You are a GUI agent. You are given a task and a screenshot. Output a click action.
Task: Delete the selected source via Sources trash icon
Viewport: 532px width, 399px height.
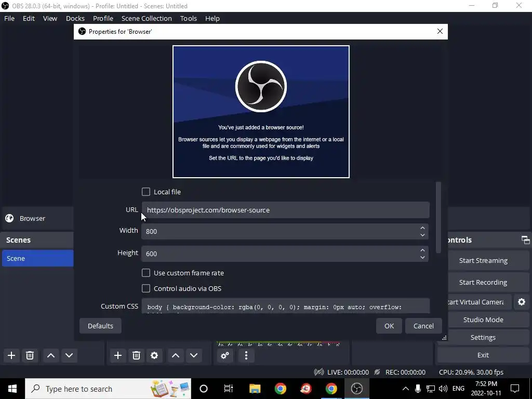coord(136,355)
